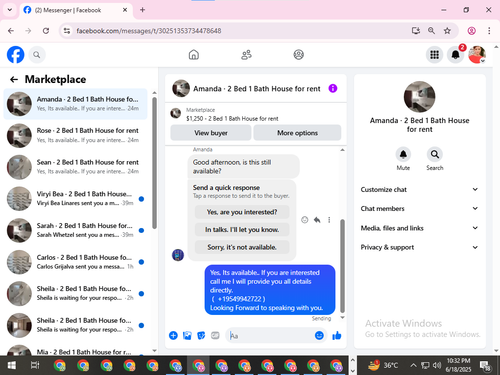
Task: Search in conversation magnifier icon
Action: pos(435,154)
